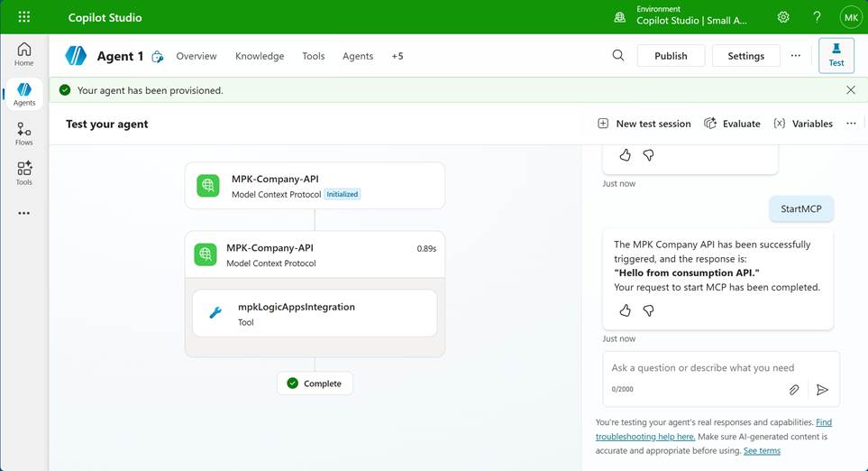
Task: Open Tools in the left sidebar
Action: [24, 173]
